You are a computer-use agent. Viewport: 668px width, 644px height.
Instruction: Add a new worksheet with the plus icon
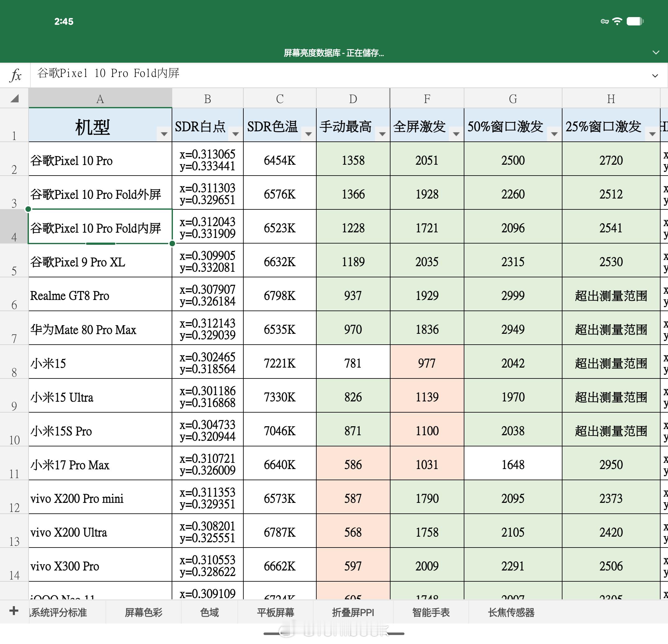(14, 612)
